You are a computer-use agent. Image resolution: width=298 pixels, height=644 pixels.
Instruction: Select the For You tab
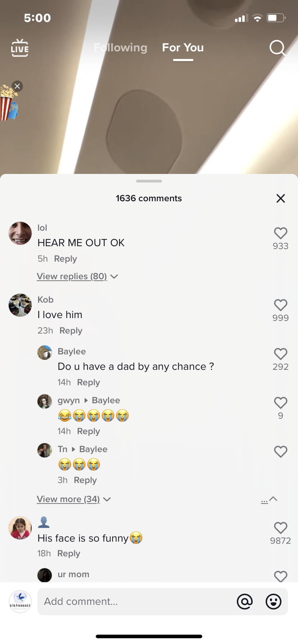[x=183, y=47]
